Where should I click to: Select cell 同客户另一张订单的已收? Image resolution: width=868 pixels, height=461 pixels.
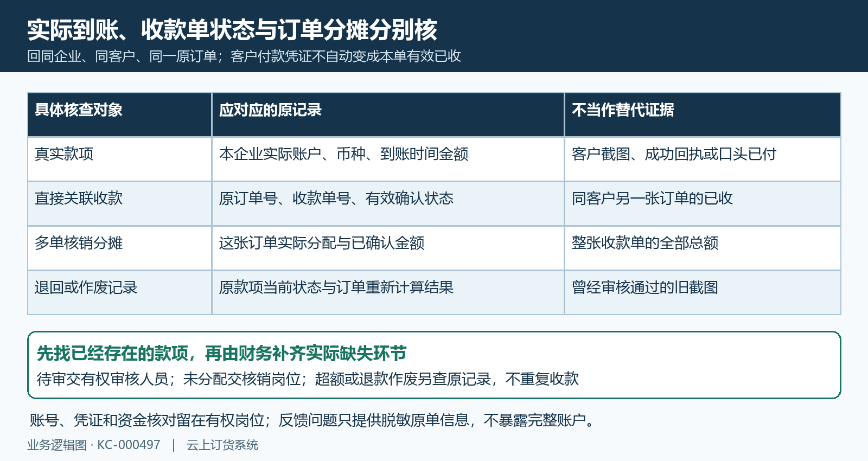click(x=703, y=204)
